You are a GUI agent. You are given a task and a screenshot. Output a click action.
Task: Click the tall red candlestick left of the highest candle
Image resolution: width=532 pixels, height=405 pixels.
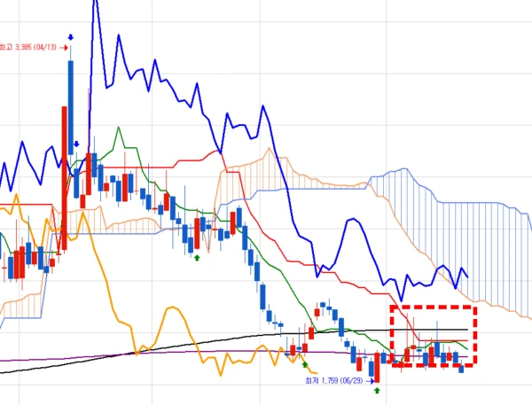point(64,178)
